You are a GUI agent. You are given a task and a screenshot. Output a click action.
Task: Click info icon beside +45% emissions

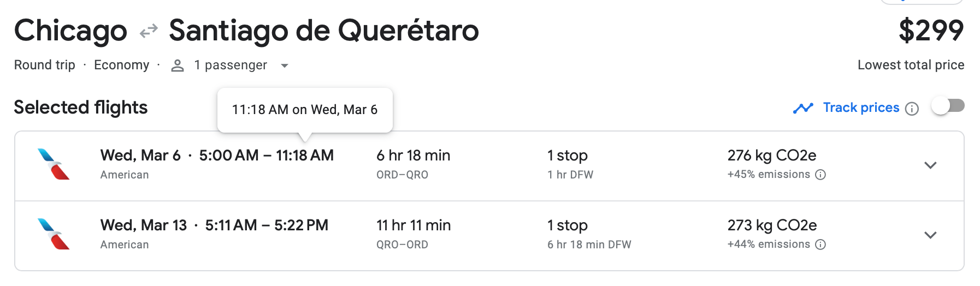click(x=820, y=175)
